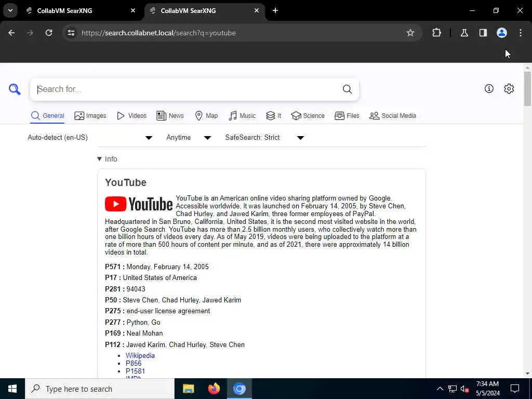Open the Wikipedia link
This screenshot has width=532, height=399.
coord(140,355)
